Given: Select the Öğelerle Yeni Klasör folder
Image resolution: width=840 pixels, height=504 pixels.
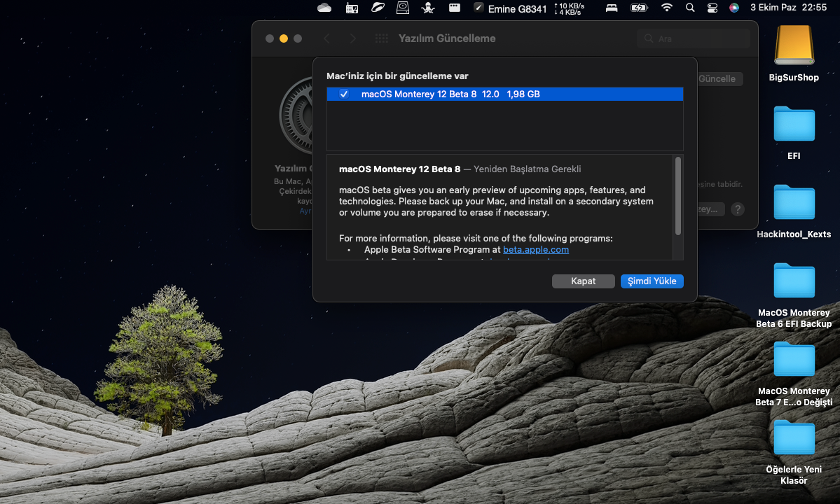Looking at the screenshot, I should click(794, 438).
